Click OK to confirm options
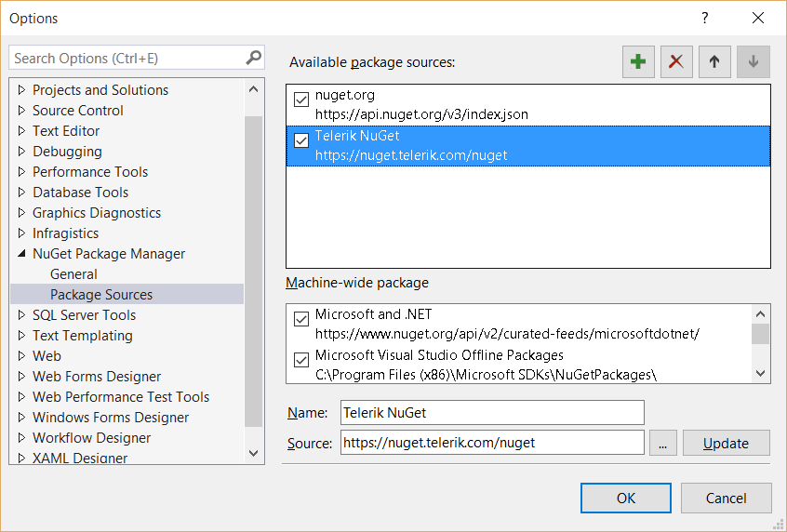This screenshot has height=532, width=787. point(626,498)
